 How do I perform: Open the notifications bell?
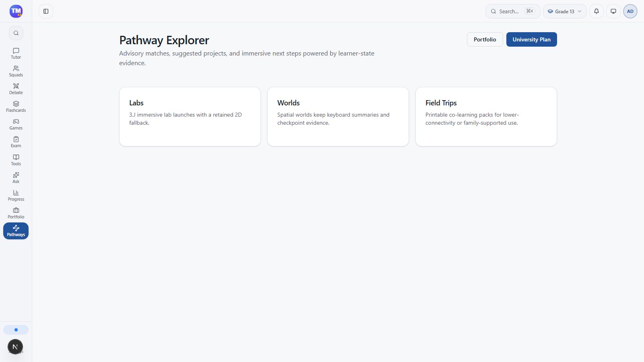click(597, 11)
